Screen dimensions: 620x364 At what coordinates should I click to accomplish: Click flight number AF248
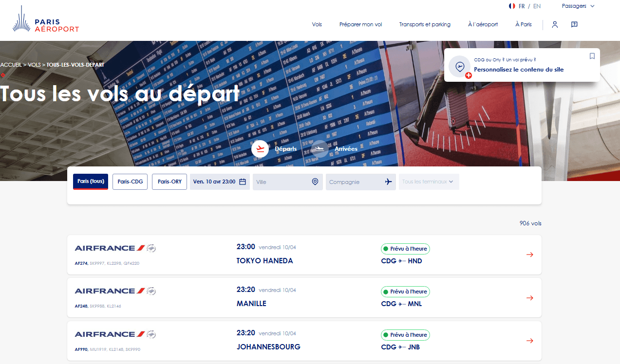pyautogui.click(x=81, y=306)
